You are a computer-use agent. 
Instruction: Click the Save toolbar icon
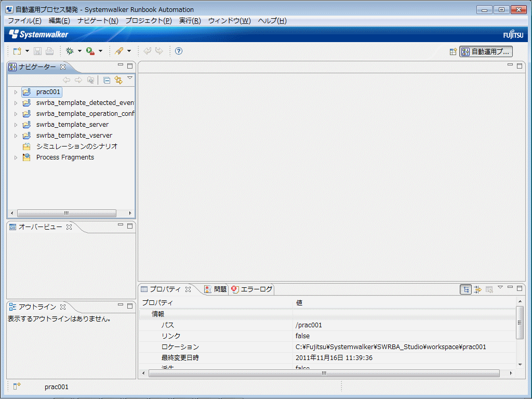[37, 51]
